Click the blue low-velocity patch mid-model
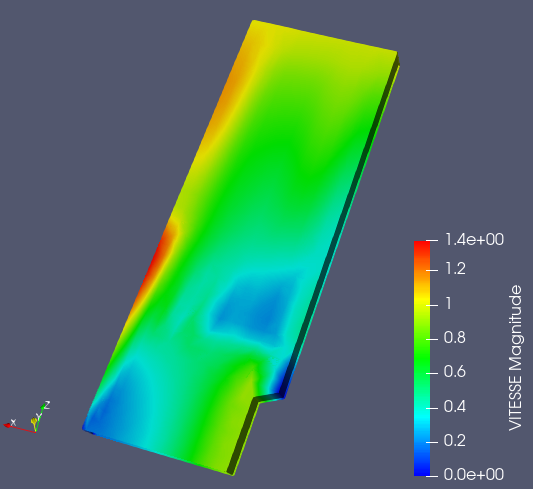This screenshot has height=489, width=533. coord(258,309)
